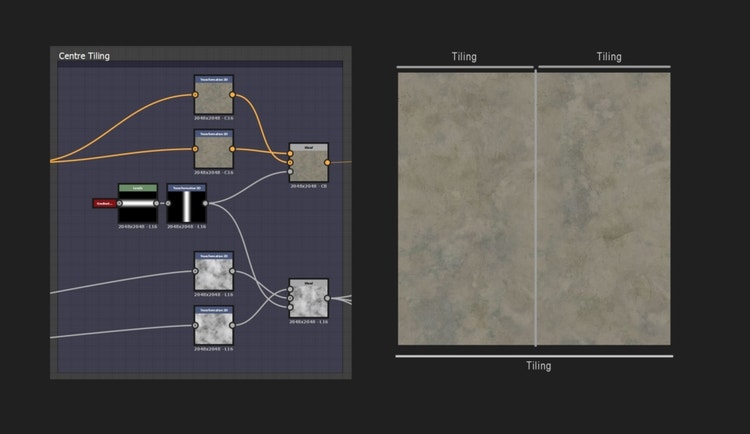Select the topmost color Transformation 2D node
This screenshot has width=750, height=434.
pyautogui.click(x=214, y=95)
